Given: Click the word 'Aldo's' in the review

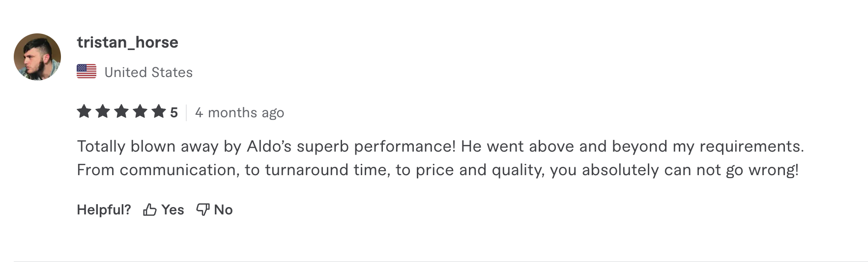Looking at the screenshot, I should pyautogui.click(x=269, y=146).
